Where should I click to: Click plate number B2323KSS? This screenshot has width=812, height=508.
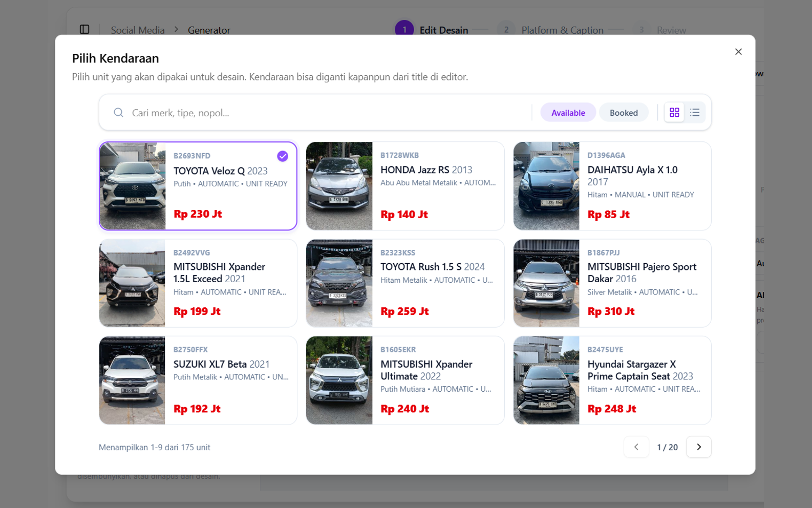(398, 253)
